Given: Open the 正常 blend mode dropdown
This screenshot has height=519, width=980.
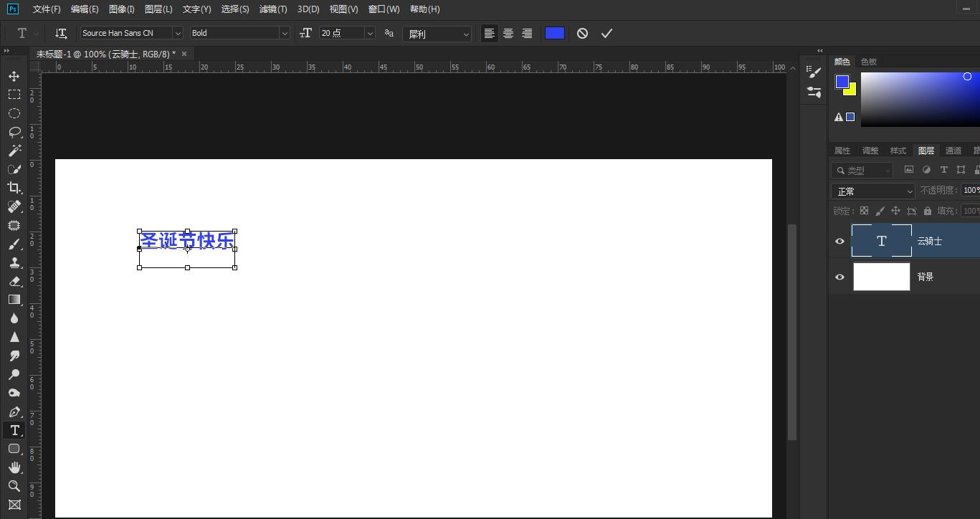Looking at the screenshot, I should click(x=872, y=191).
